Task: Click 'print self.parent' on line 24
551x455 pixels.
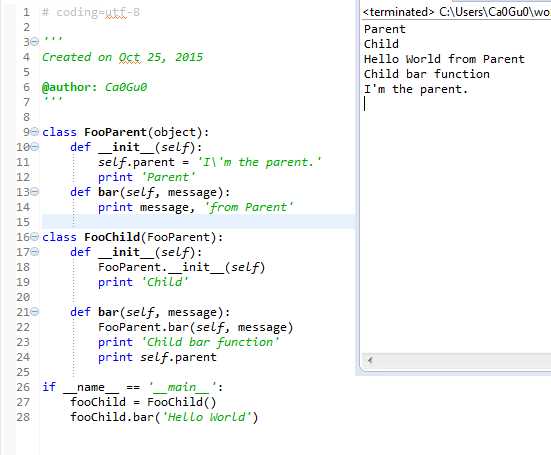Action: tap(157, 357)
